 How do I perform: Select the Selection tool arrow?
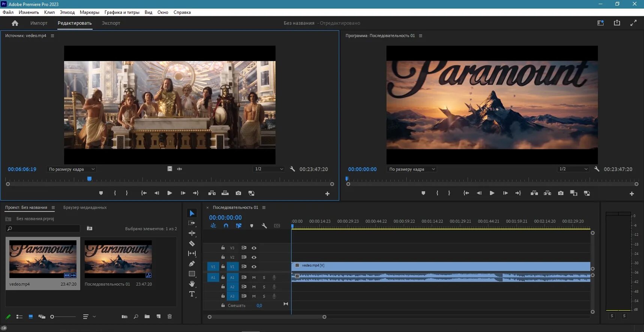(192, 213)
